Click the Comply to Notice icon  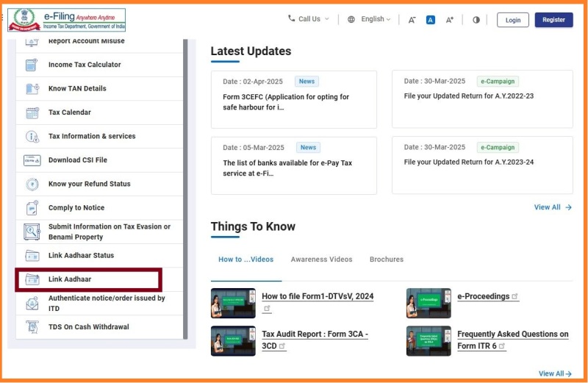coord(32,208)
